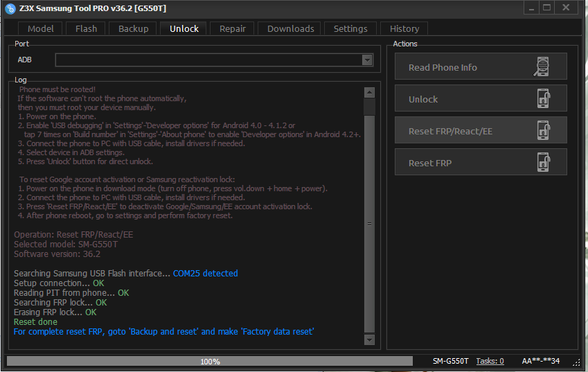Click the window resize grip in status bar

pyautogui.click(x=577, y=362)
